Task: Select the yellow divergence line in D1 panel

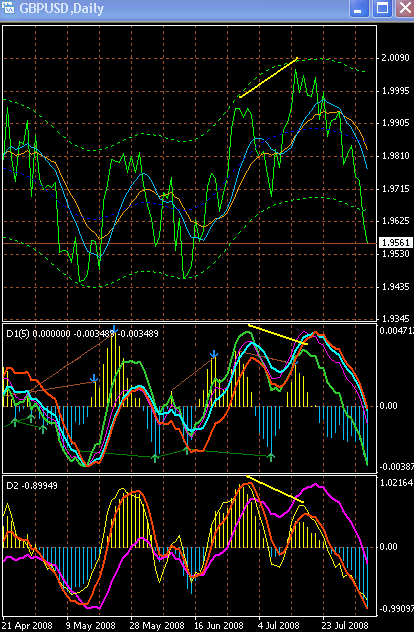Action: pos(278,335)
